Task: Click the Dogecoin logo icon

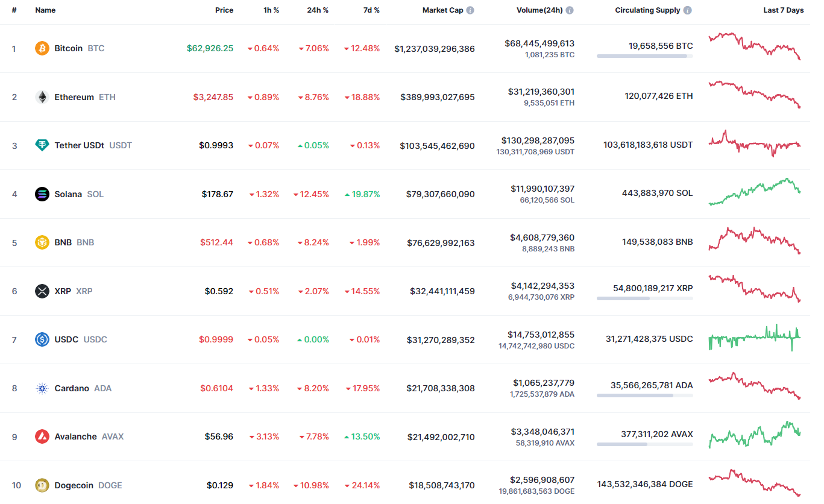Action: pyautogui.click(x=42, y=485)
